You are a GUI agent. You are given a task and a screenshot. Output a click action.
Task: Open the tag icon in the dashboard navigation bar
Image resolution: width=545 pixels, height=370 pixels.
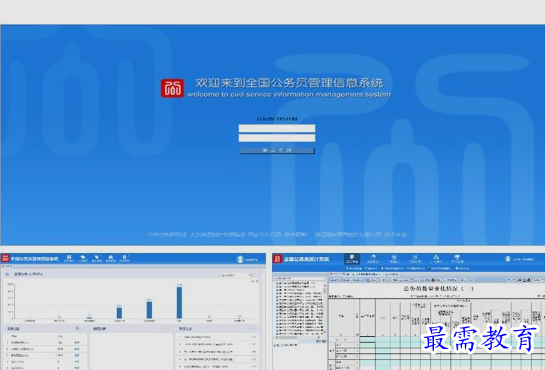tap(97, 258)
